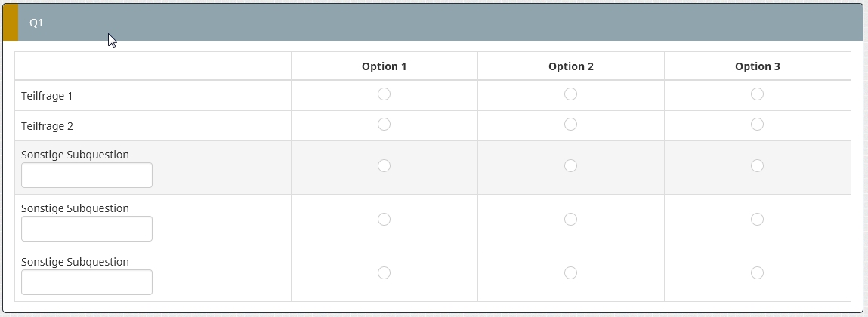Select Option 3 for Teilfrage 1

pyautogui.click(x=757, y=94)
